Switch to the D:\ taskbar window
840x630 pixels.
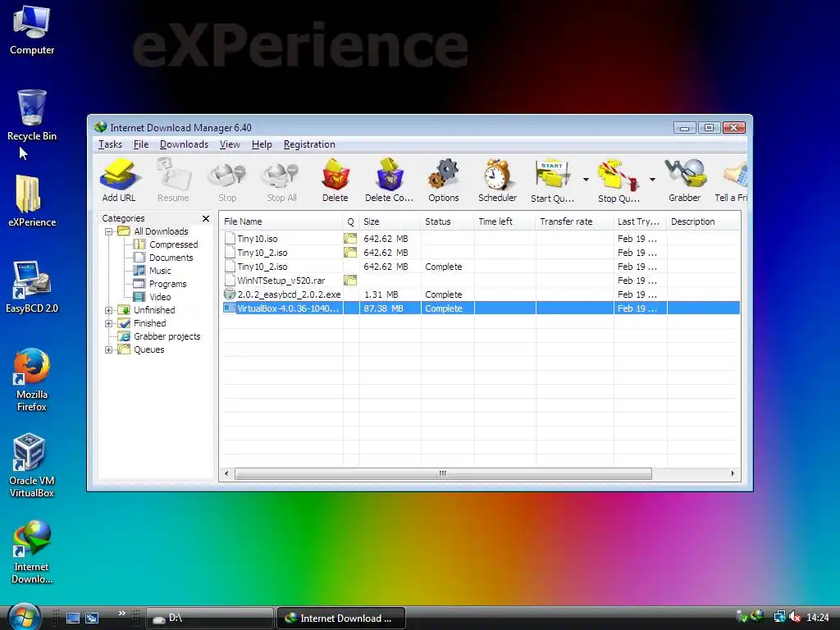click(x=209, y=619)
